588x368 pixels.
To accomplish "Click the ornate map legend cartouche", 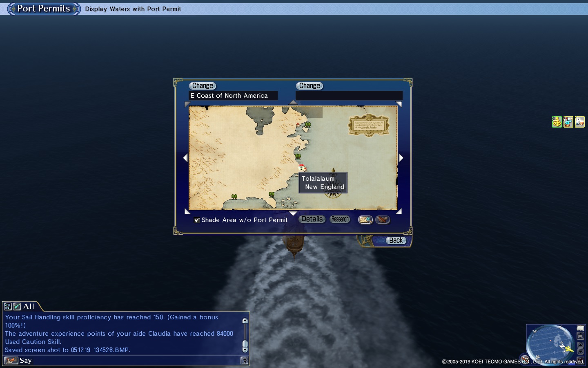I will [369, 125].
